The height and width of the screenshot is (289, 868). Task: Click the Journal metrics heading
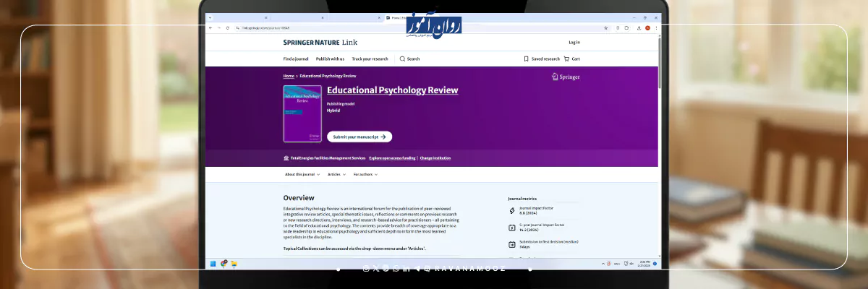pyautogui.click(x=522, y=198)
